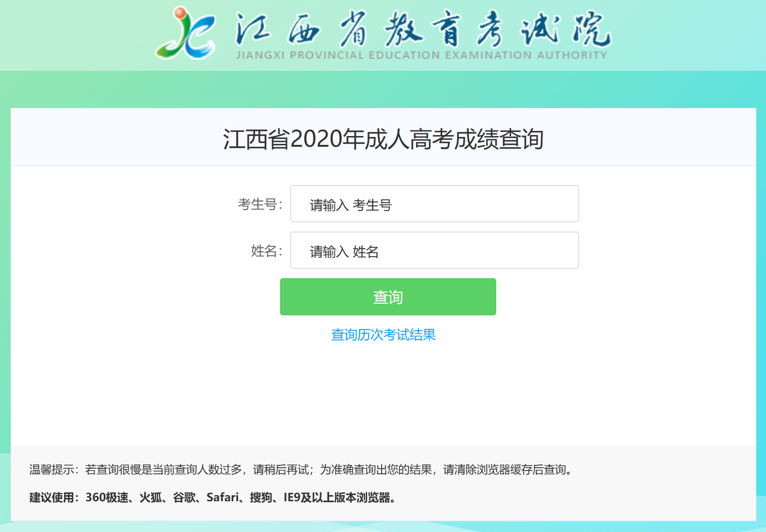766x532 pixels.
Task: Click 360极速 in the recommended browsers
Action: [107, 498]
